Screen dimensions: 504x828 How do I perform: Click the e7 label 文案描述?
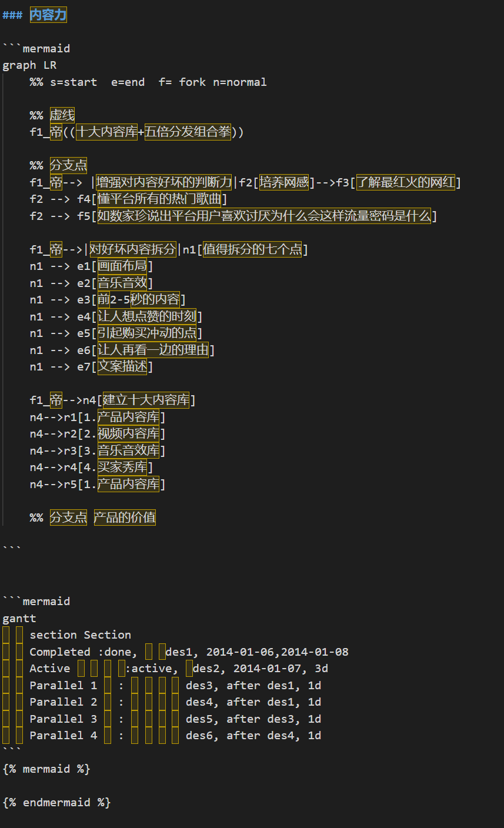point(122,366)
